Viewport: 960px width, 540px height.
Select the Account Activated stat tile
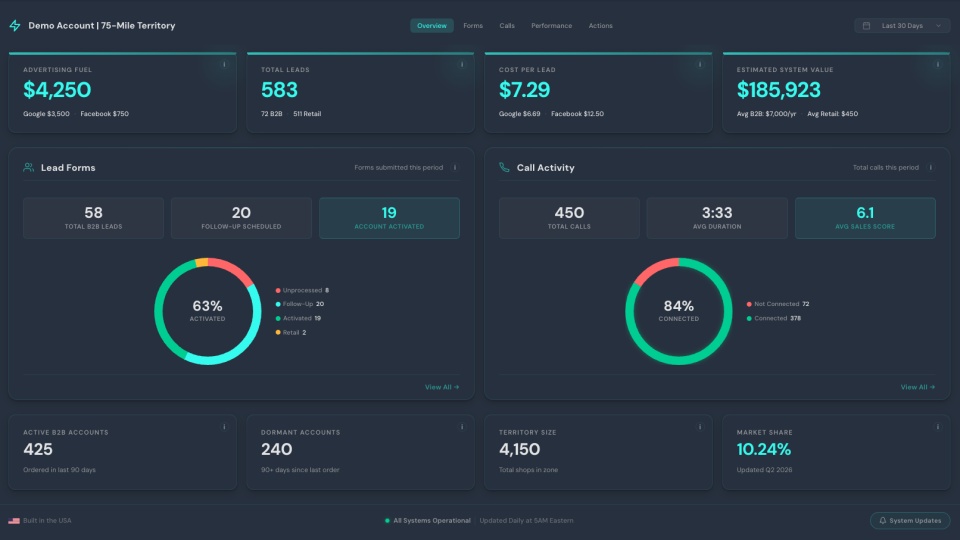point(389,218)
